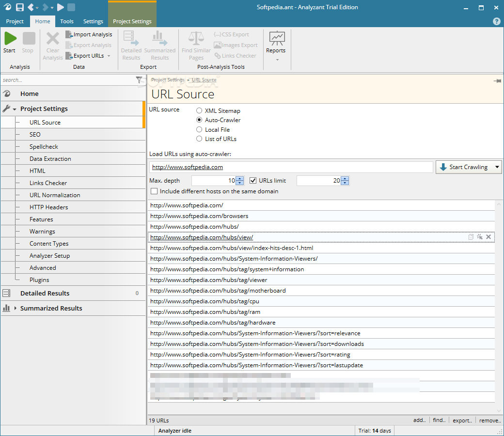
Task: Click the add.. link
Action: tap(419, 420)
